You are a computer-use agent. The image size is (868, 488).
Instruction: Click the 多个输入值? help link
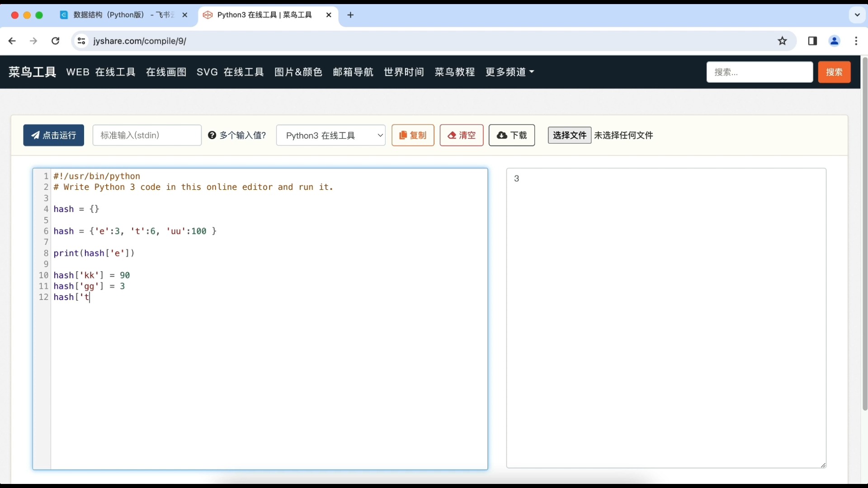[x=243, y=135]
